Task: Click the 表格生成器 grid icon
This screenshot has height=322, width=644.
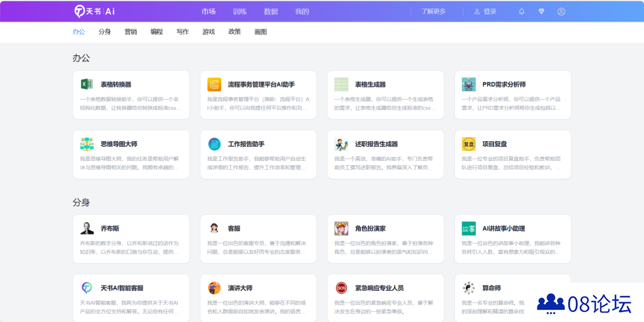Action: coord(341,84)
